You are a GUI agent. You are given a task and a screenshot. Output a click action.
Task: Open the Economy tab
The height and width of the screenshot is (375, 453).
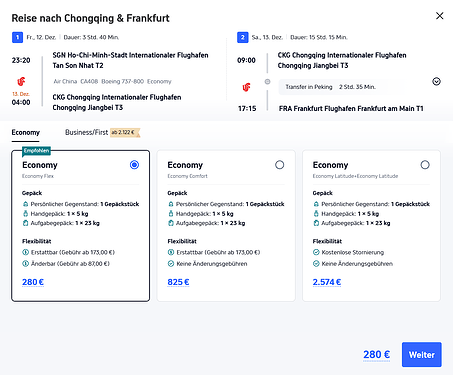click(x=26, y=132)
